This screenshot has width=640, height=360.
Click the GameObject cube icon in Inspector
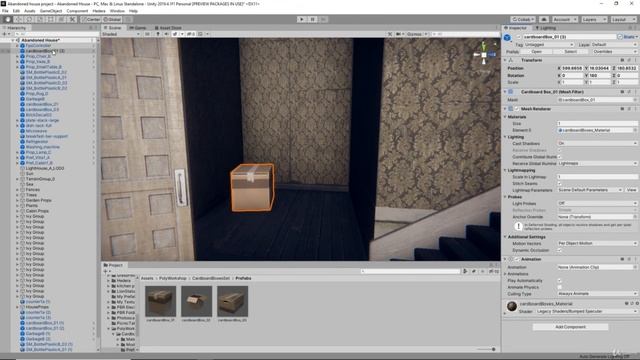pos(507,38)
